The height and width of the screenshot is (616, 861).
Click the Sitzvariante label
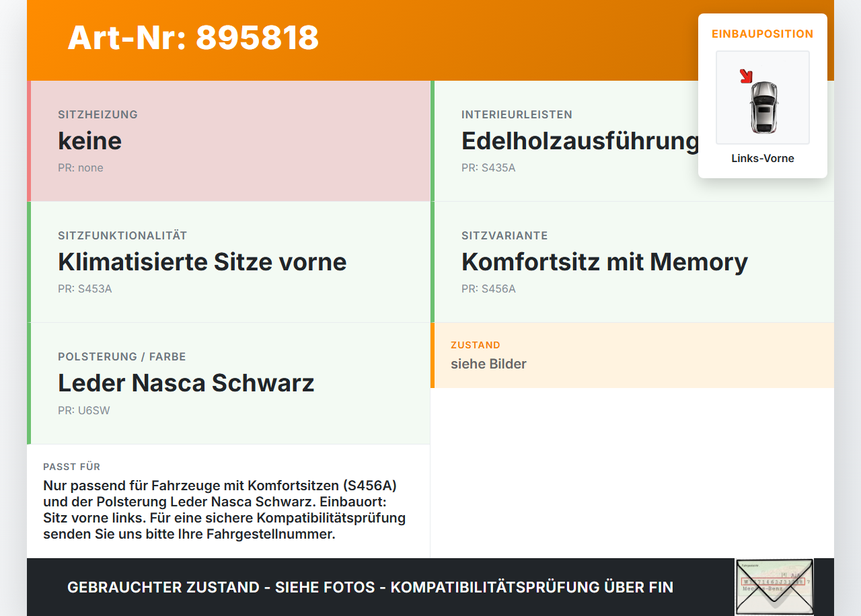[x=504, y=235]
